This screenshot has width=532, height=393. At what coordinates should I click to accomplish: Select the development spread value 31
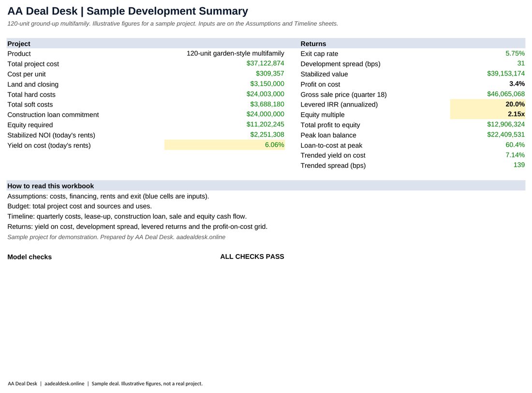[521, 63]
